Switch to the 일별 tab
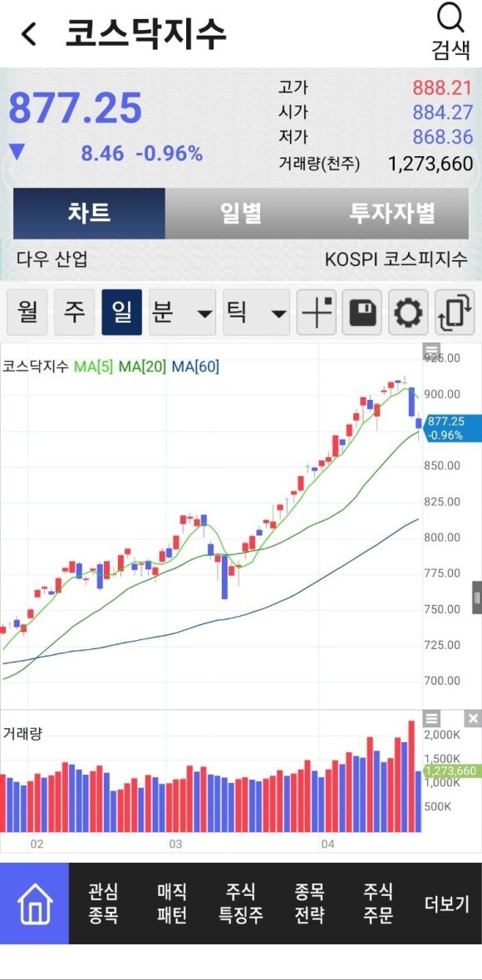This screenshot has height=980, width=482. (241, 214)
